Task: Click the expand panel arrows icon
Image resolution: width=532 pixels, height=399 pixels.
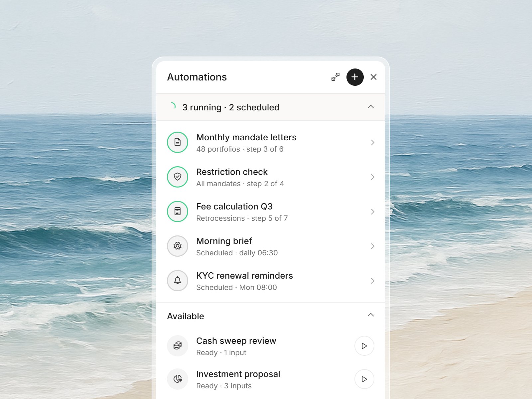Action: (x=335, y=77)
